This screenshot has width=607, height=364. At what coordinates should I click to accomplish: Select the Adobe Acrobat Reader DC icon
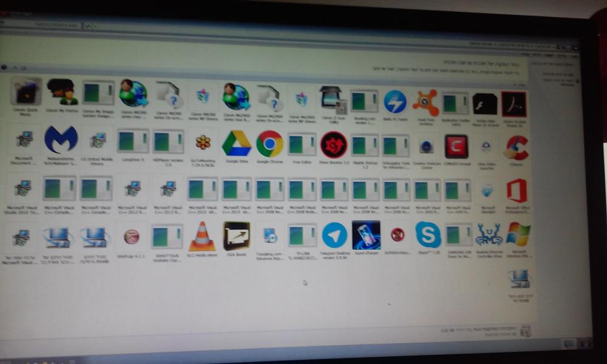[x=514, y=104]
